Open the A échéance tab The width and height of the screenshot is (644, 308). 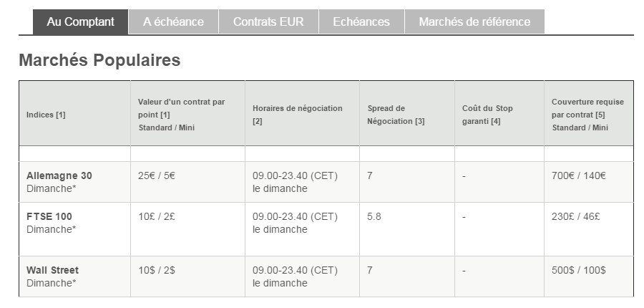click(173, 21)
